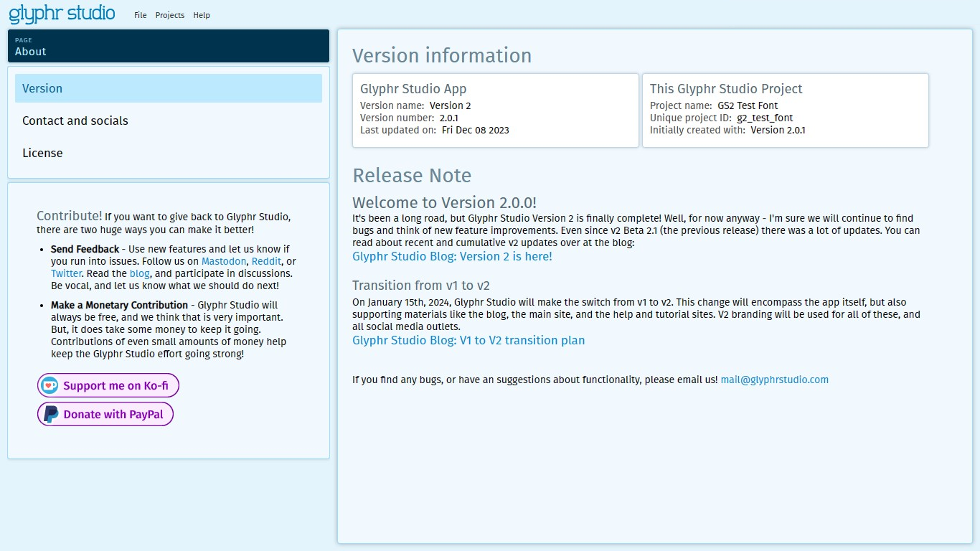Click Support me on Ko-fi button
Image resolution: width=980 pixels, height=551 pixels.
(x=108, y=385)
